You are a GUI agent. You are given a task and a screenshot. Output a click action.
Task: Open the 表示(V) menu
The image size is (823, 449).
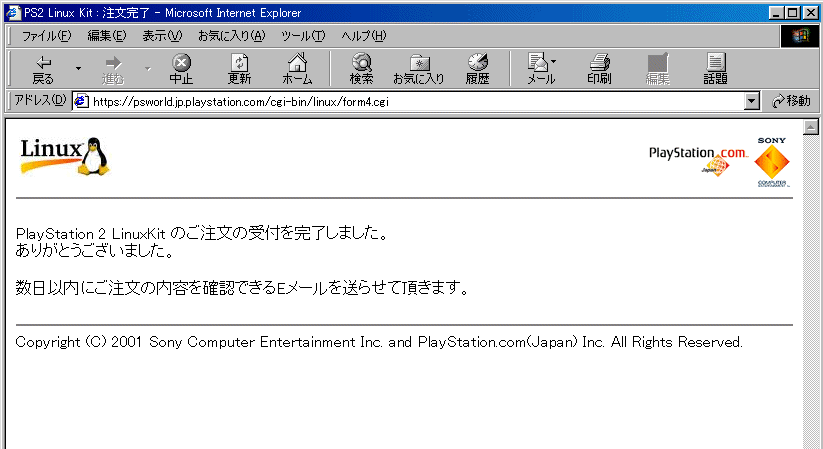[162, 36]
